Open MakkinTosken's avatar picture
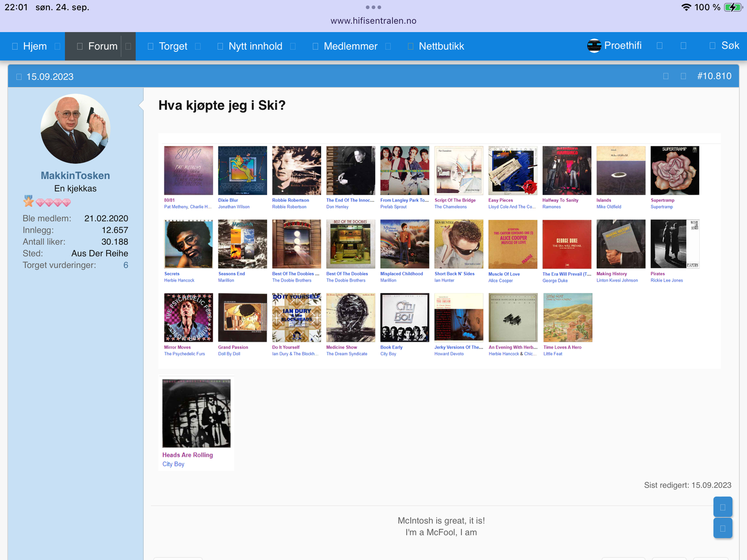This screenshot has width=747, height=560. coord(75,129)
